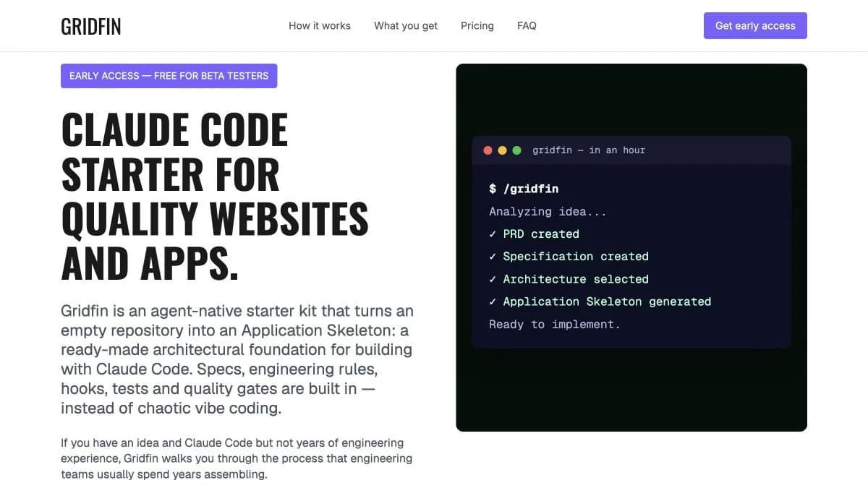Jump to the FAQ section
868x488 pixels.
click(x=527, y=25)
